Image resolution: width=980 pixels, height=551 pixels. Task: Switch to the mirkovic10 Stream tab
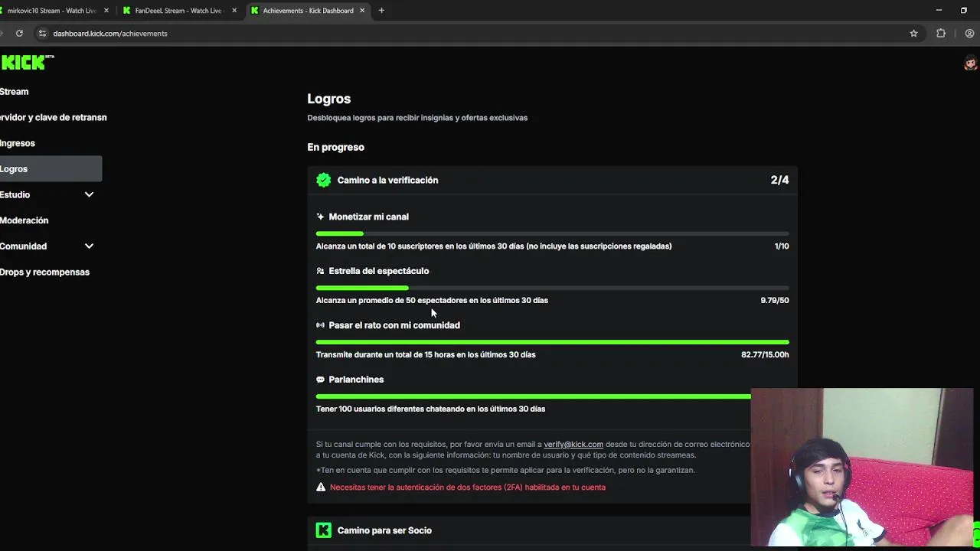point(52,11)
